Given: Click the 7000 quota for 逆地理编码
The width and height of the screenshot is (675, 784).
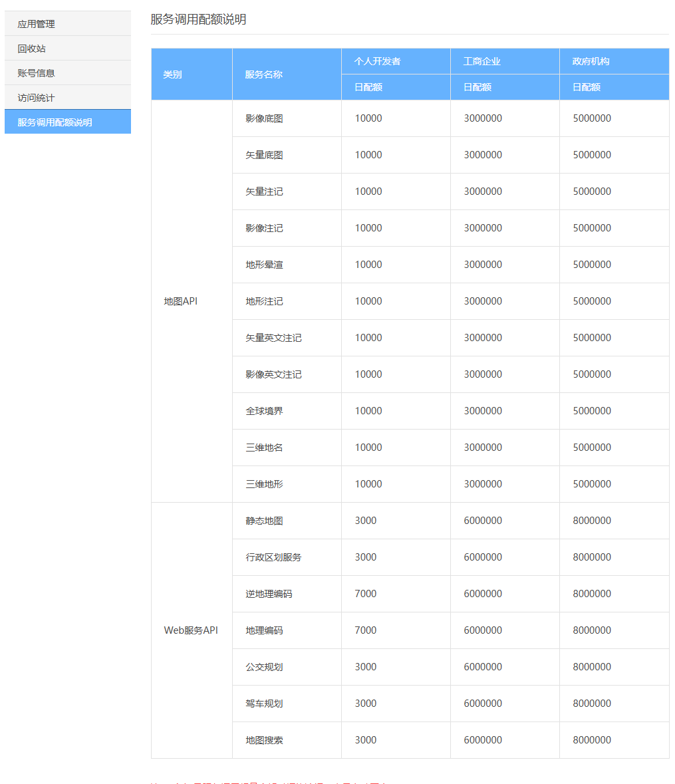Looking at the screenshot, I should click(366, 594).
